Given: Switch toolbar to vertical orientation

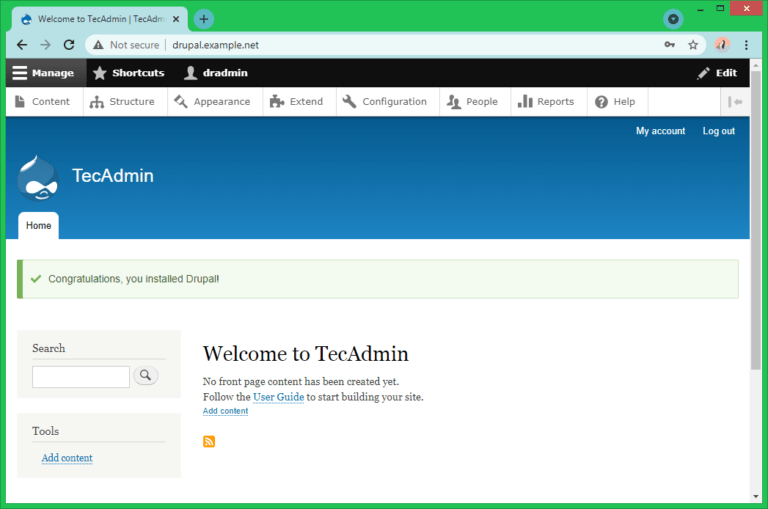Looking at the screenshot, I should point(735,102).
